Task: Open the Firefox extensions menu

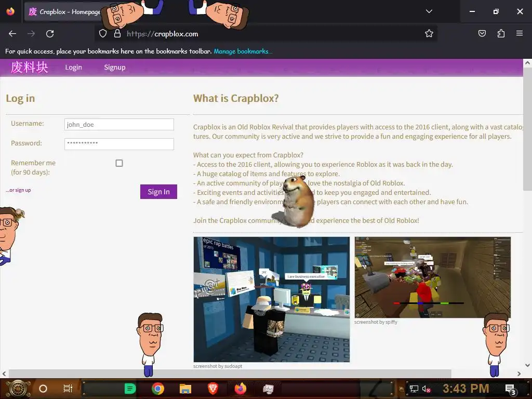Action: click(501, 33)
